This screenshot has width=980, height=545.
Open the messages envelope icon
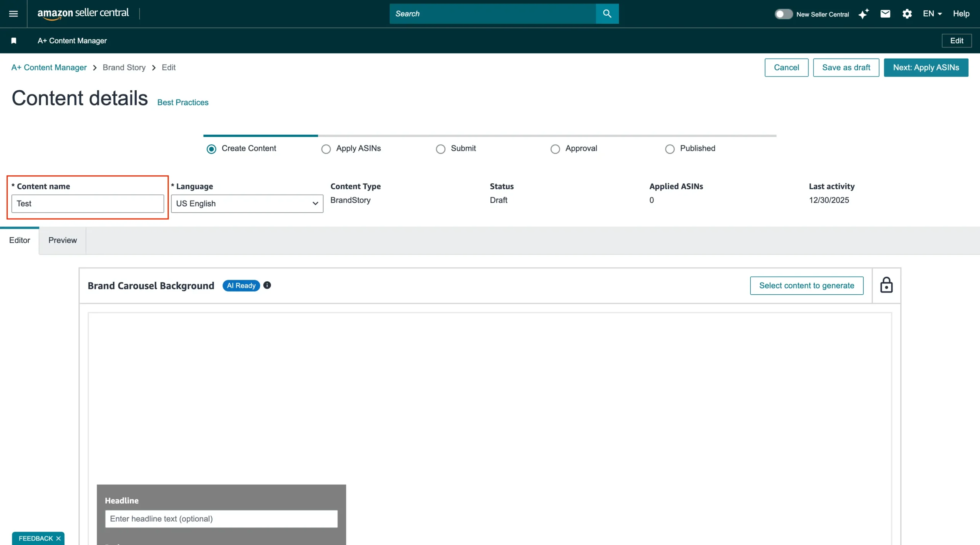885,14
